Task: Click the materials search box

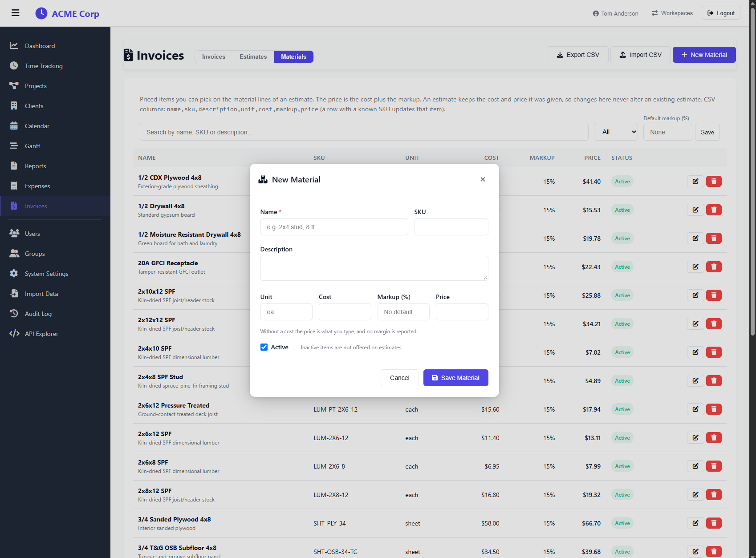Action: pyautogui.click(x=364, y=132)
